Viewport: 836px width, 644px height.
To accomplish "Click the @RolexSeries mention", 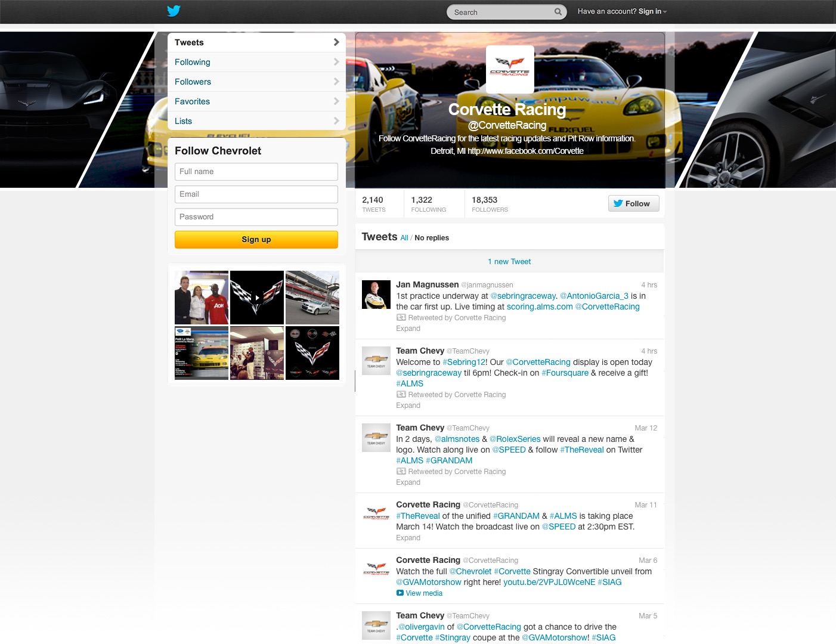I will 515,439.
